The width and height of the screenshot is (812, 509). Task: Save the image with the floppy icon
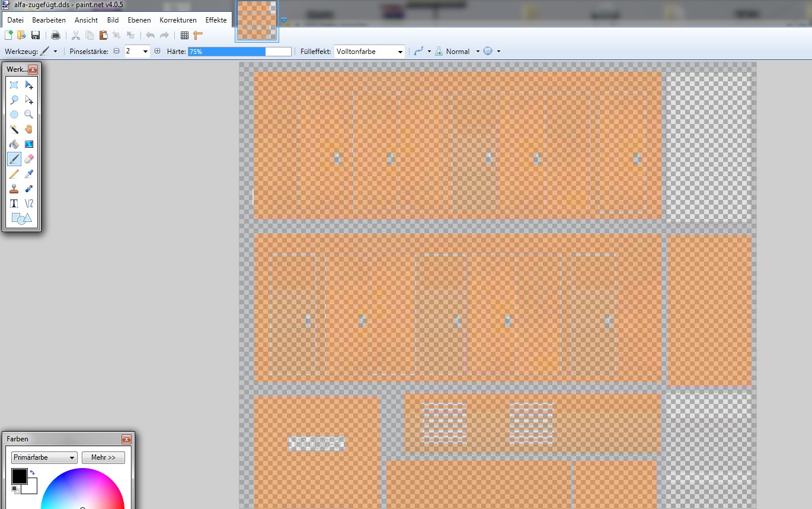click(x=36, y=35)
